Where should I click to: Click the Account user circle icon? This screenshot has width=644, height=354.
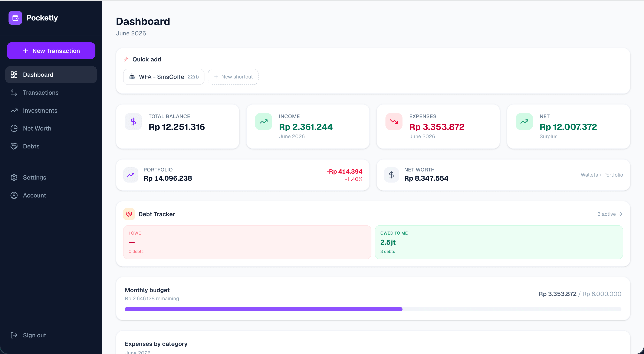pyautogui.click(x=14, y=195)
